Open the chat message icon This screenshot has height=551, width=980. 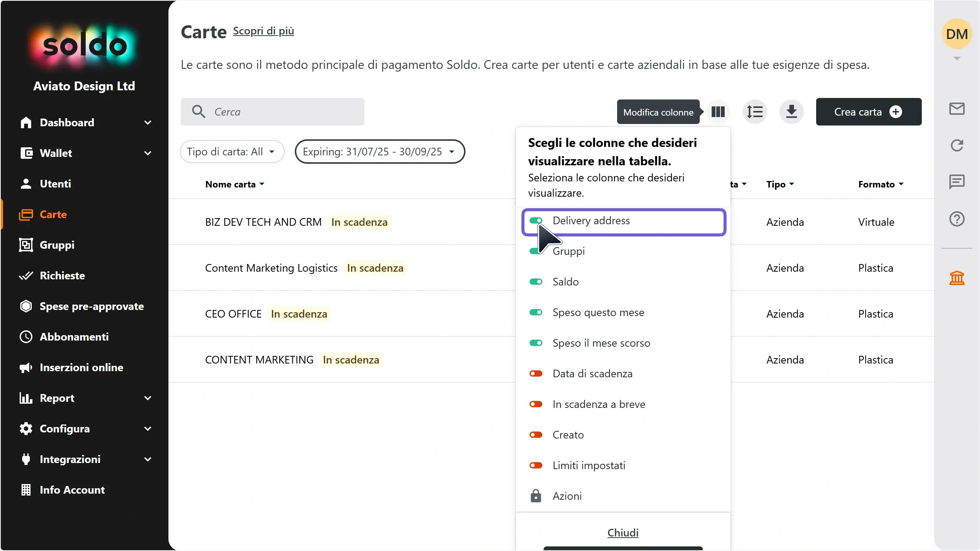point(957,182)
